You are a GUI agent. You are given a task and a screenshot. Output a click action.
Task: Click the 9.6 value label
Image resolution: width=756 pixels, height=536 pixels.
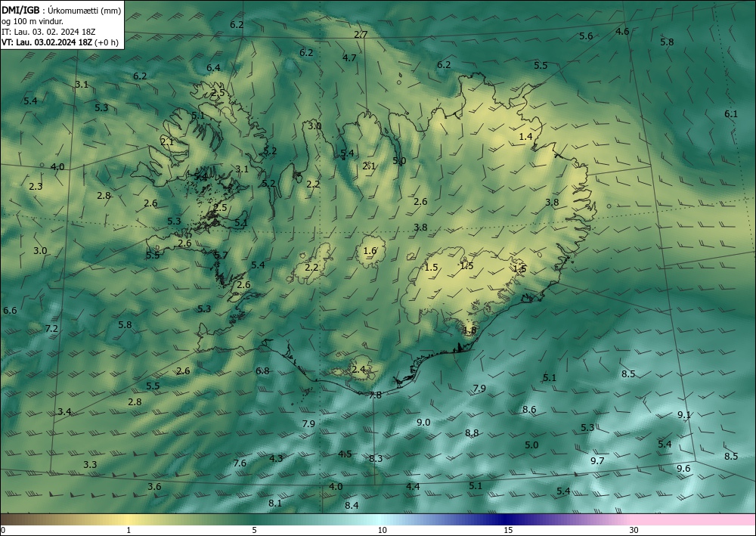683,469
